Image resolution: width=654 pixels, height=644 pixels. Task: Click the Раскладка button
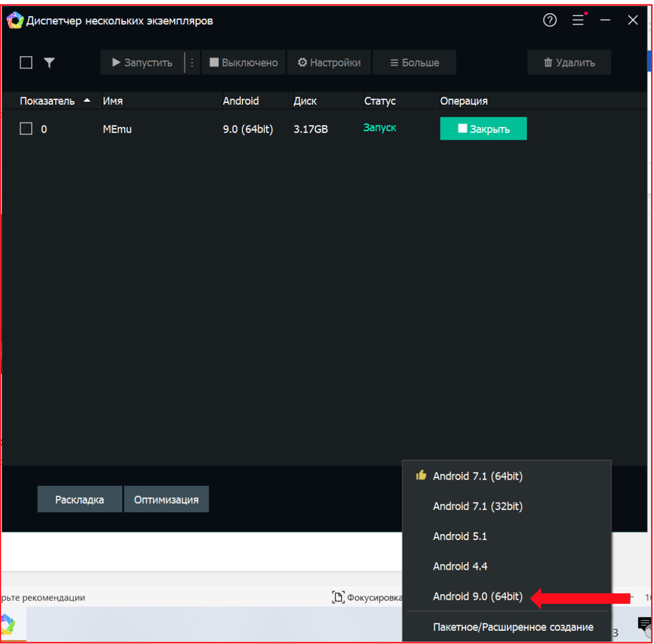click(79, 500)
